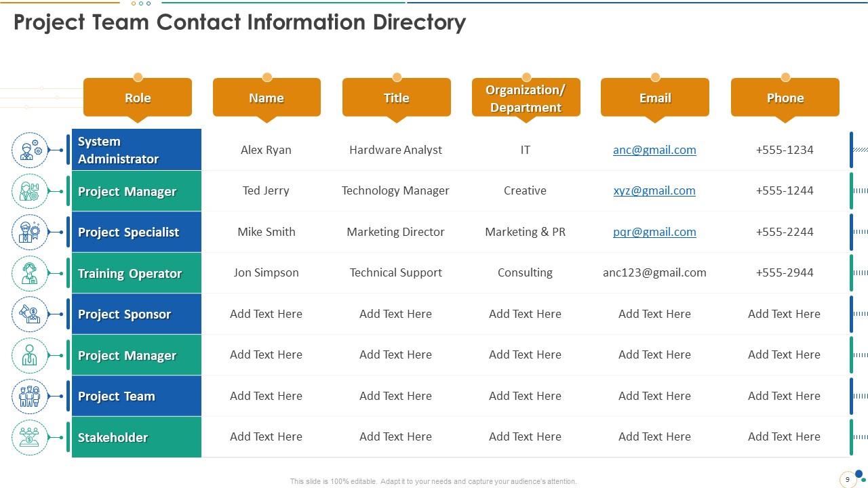
Task: Click the slide number 9 badge
Action: point(847,479)
